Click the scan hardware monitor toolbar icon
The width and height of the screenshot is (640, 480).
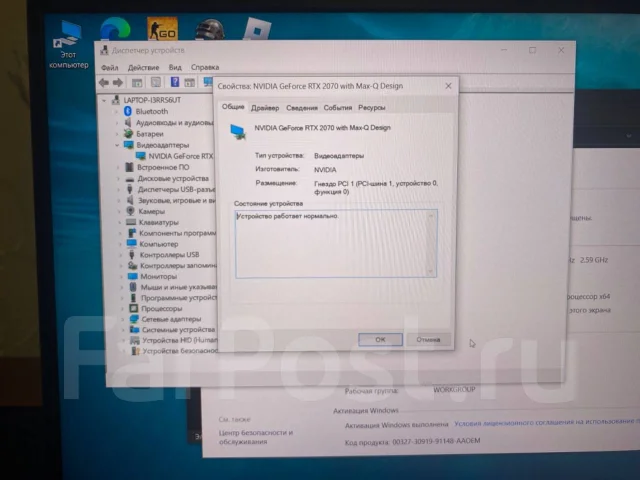(208, 82)
